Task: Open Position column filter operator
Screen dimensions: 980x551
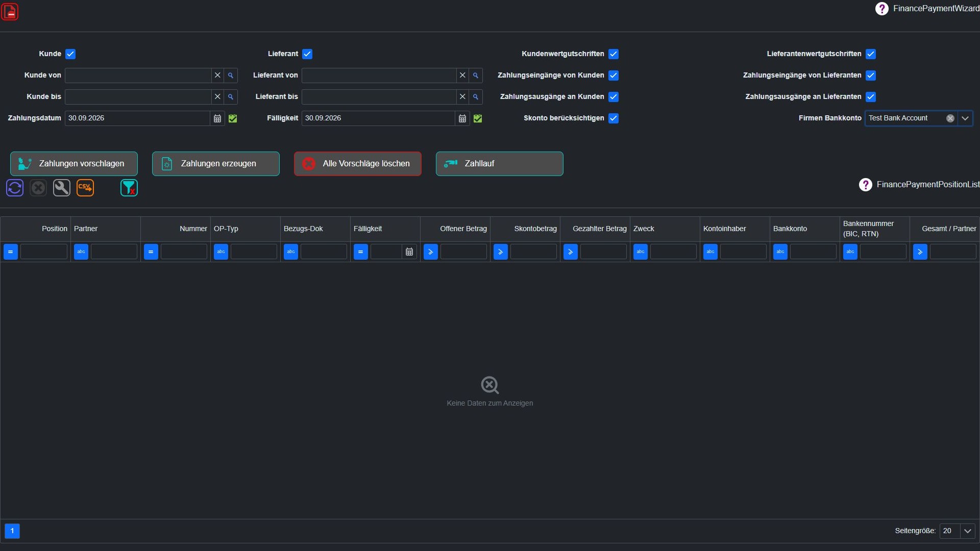Action: click(x=11, y=252)
